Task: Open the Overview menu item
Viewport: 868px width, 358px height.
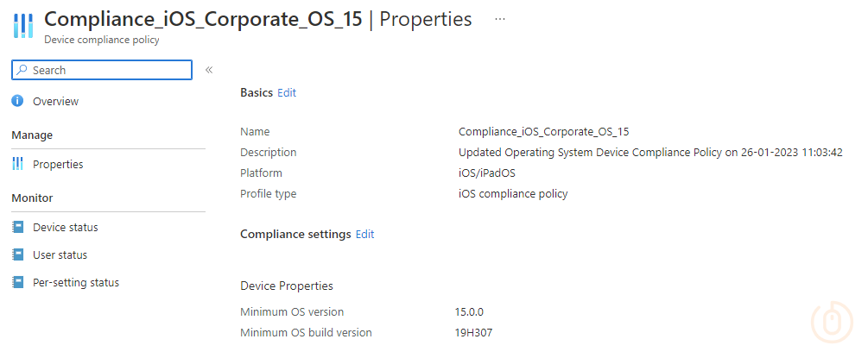Action: point(55,101)
